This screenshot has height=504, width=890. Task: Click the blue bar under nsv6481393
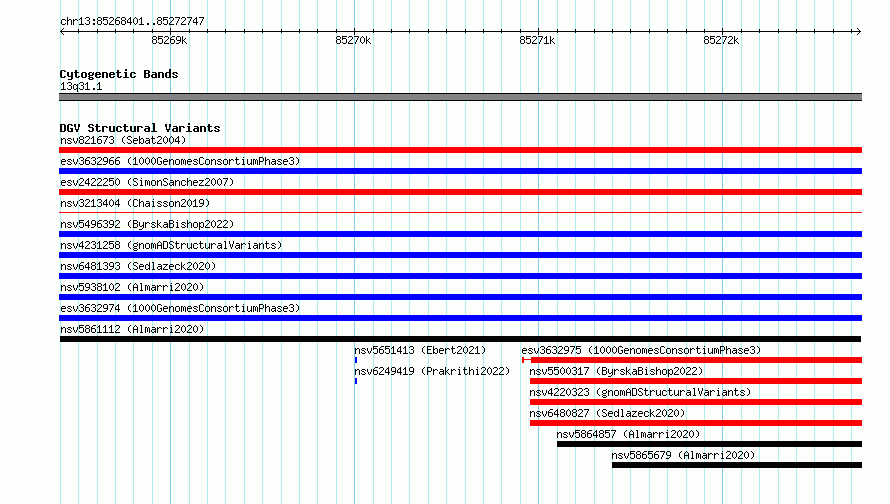(x=460, y=276)
